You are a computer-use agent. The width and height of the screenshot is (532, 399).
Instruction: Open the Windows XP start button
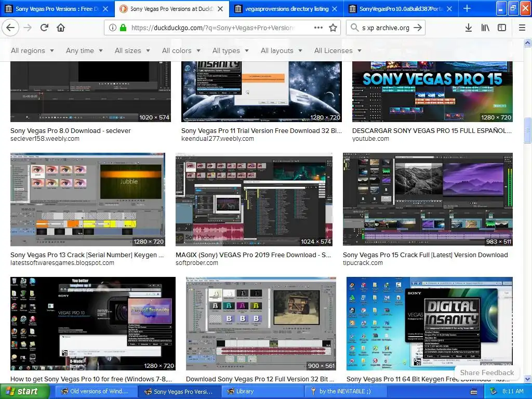point(24,392)
